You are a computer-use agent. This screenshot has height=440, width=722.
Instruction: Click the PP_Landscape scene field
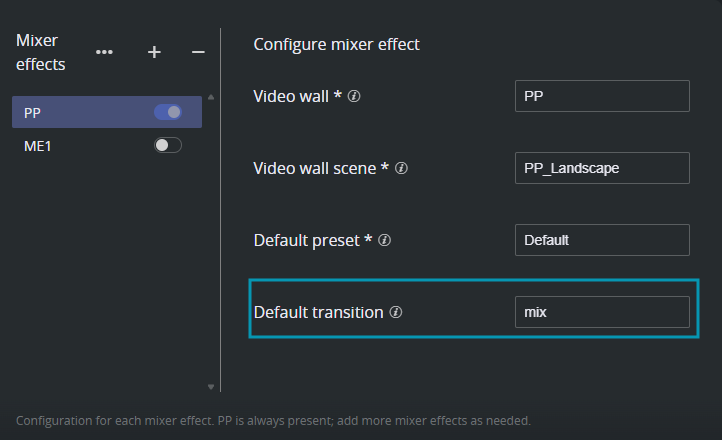602,168
